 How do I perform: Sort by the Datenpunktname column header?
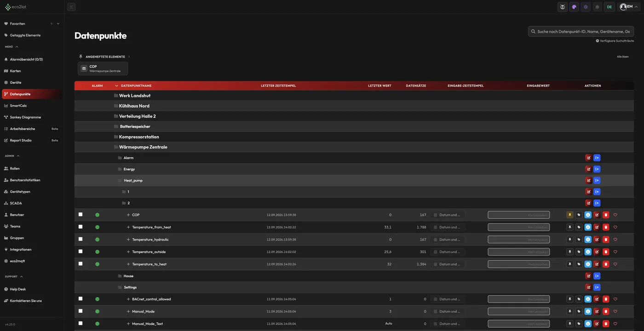(136, 86)
